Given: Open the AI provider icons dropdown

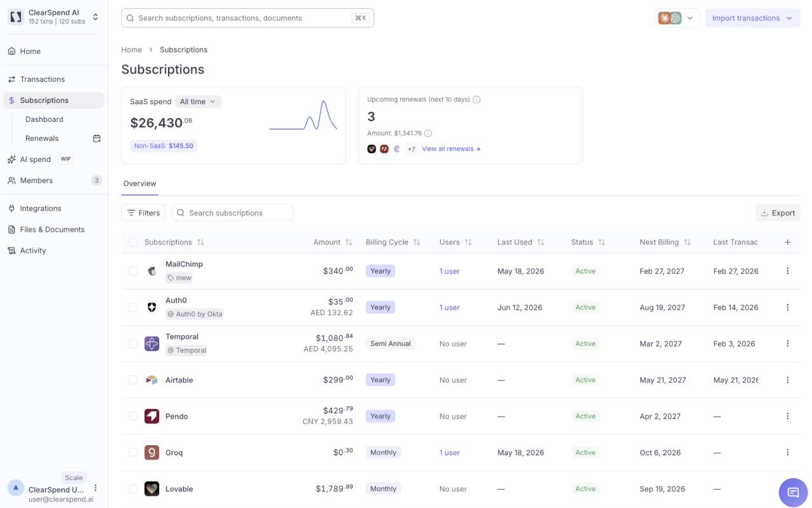Looking at the screenshot, I should coord(677,18).
